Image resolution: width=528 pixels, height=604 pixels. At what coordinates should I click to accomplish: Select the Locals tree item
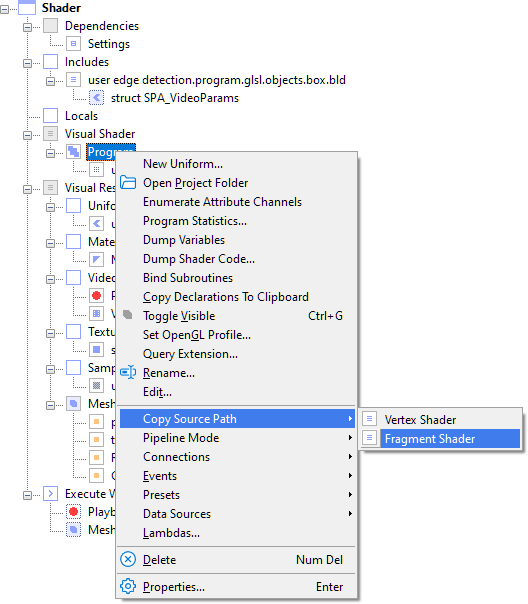pyautogui.click(x=81, y=116)
